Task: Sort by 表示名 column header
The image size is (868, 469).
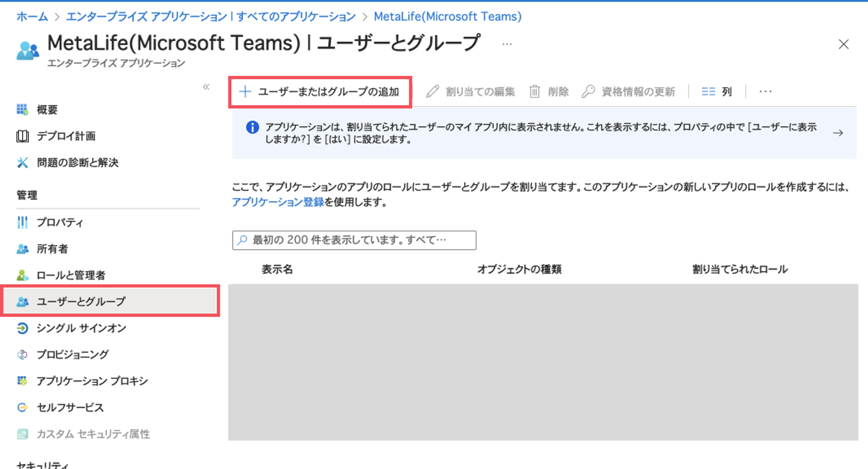Action: [x=277, y=269]
